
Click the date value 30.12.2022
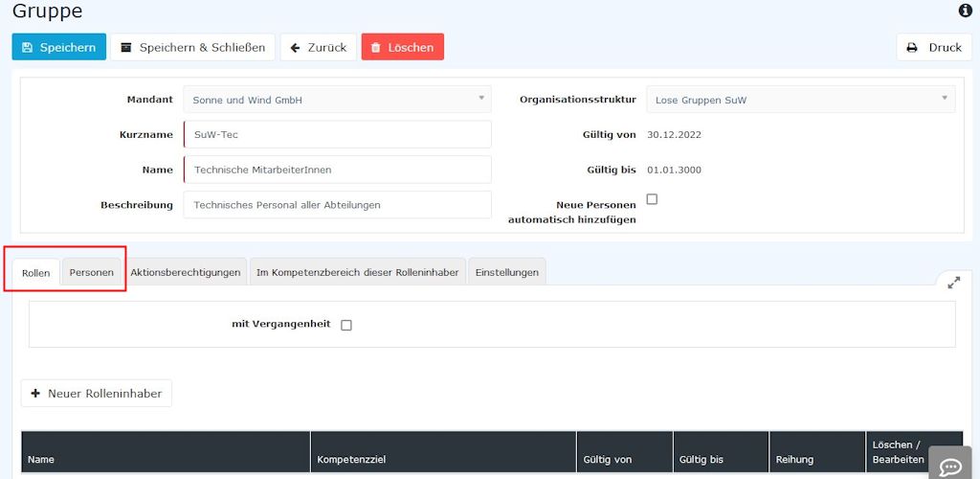tap(674, 134)
